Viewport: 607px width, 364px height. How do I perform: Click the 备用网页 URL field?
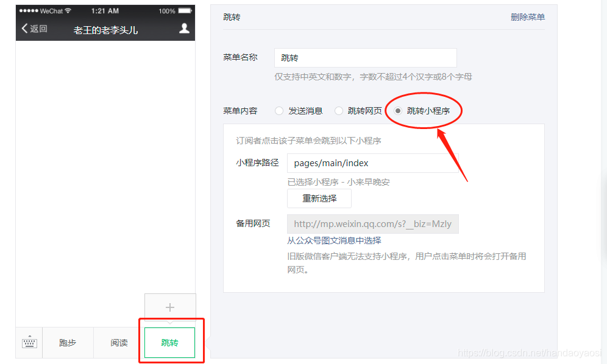(x=373, y=224)
